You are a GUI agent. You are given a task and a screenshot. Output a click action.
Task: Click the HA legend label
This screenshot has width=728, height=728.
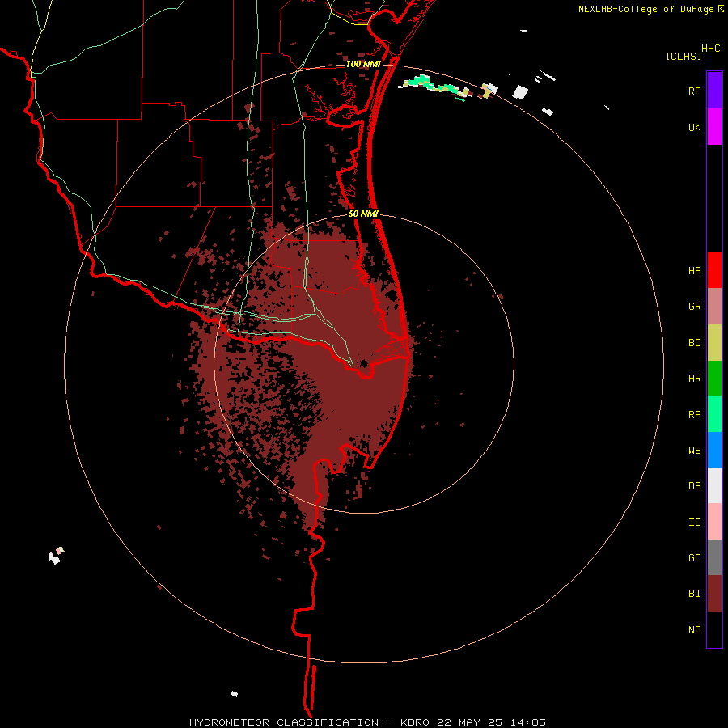pos(694,270)
